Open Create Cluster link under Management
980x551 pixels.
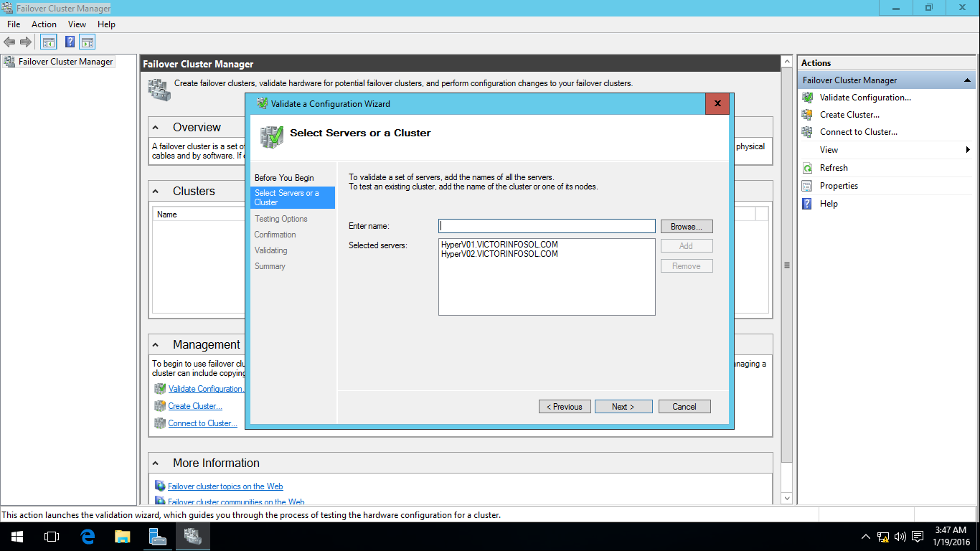(195, 406)
